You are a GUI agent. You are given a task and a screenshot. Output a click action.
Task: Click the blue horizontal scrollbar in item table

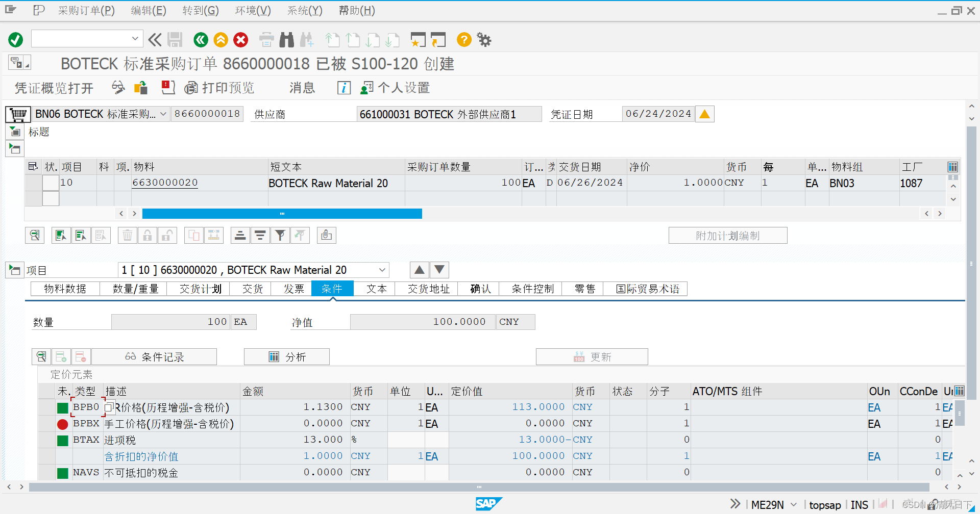282,213
